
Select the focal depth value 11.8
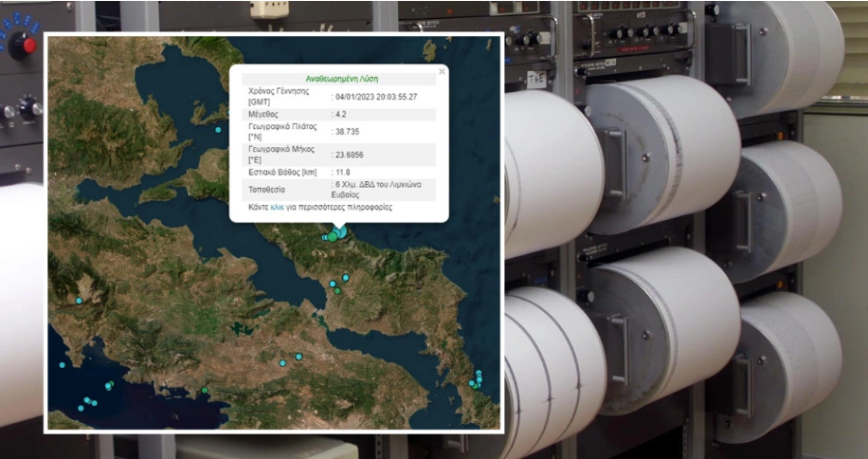342,172
